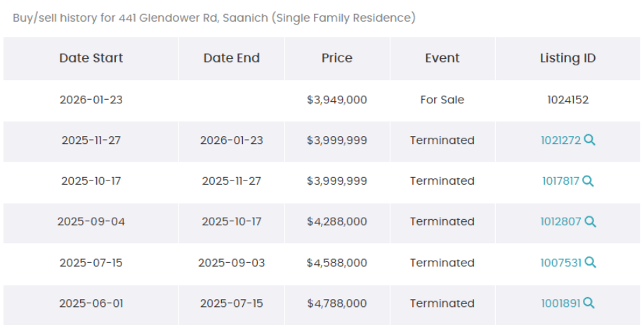Open listing ID 1001891 link
Screen dimensions: 644x328
(x=560, y=303)
